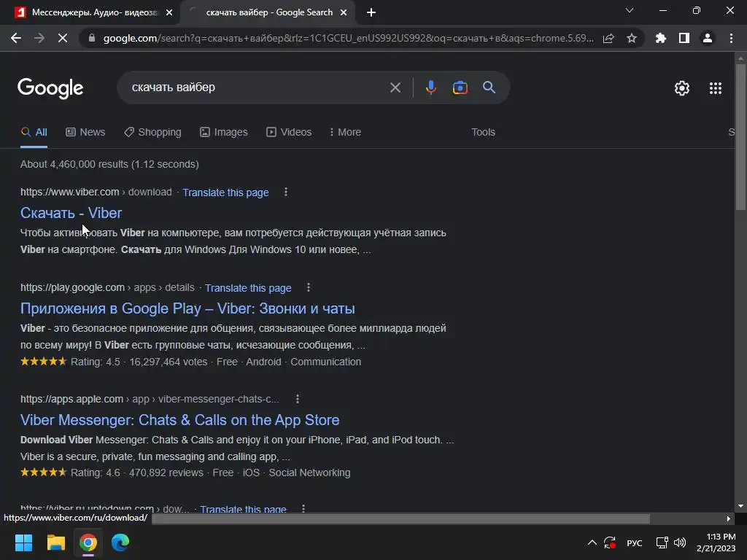Translate the viber.com result page

pyautogui.click(x=225, y=192)
